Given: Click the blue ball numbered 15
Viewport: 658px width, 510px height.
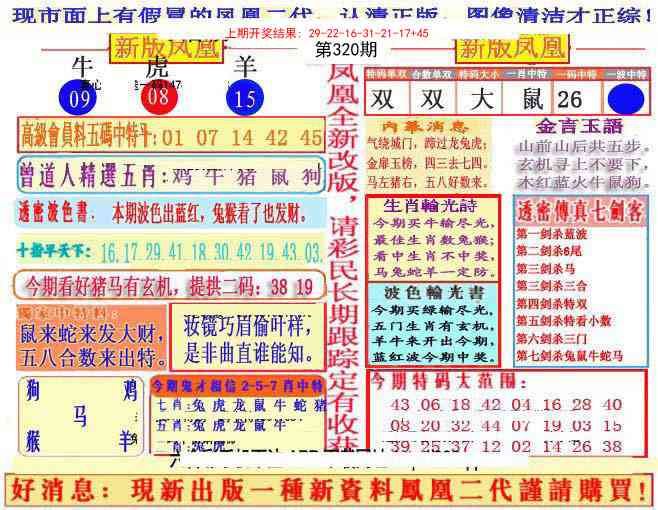Looking at the screenshot, I should click(244, 98).
